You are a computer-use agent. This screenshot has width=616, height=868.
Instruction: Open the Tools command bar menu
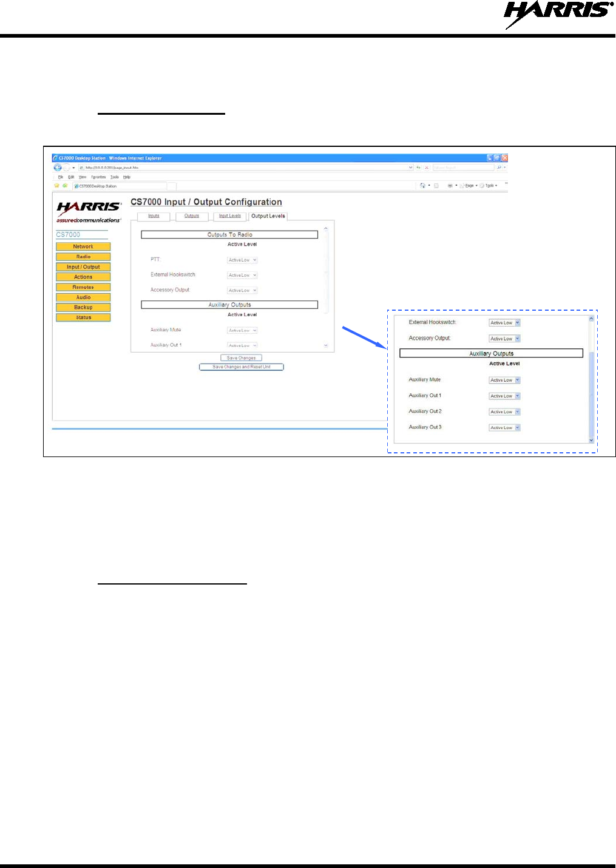click(489, 186)
